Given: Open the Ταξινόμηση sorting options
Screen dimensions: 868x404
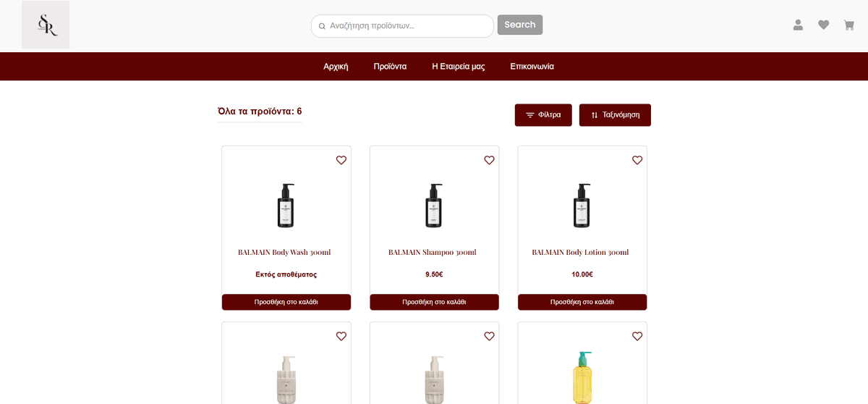Looking at the screenshot, I should pos(615,115).
